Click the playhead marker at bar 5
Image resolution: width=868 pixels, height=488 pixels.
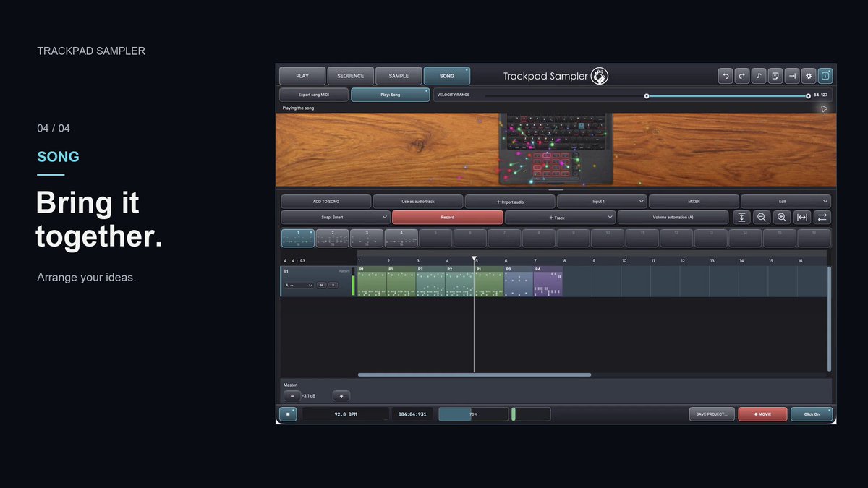click(x=475, y=258)
